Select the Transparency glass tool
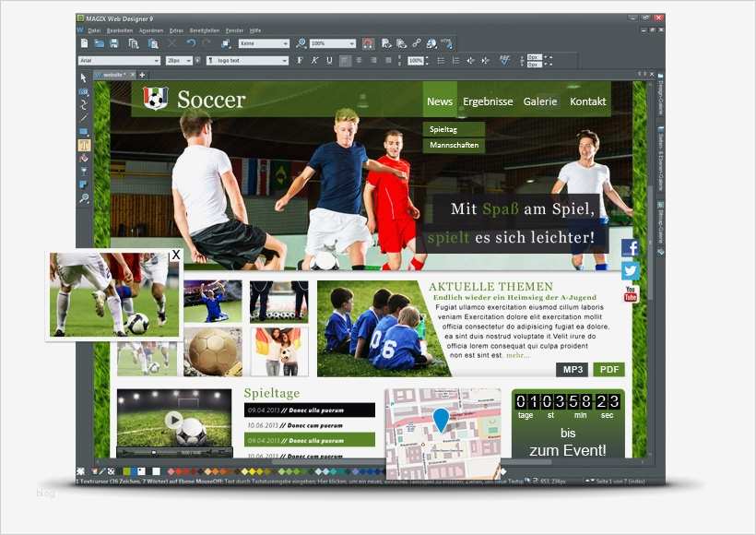 pos(84,172)
